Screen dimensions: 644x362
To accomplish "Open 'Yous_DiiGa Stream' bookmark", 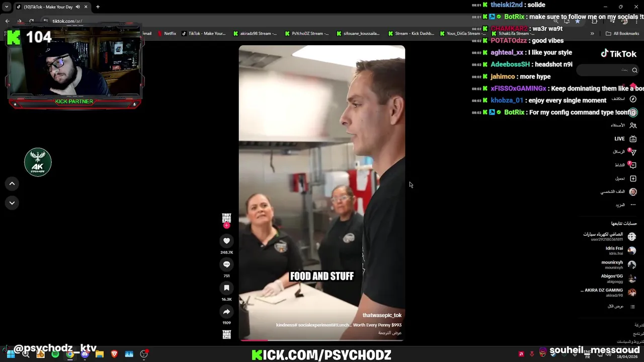I will (463, 34).
